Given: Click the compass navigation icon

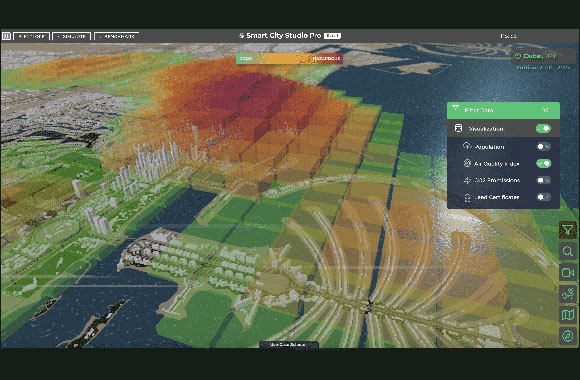Looking at the screenshot, I should pyautogui.click(x=568, y=336).
